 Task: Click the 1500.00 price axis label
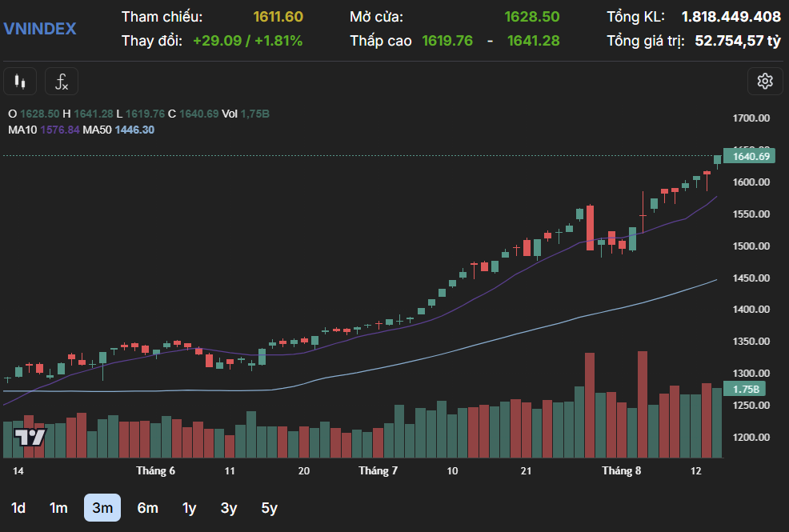[x=751, y=246]
